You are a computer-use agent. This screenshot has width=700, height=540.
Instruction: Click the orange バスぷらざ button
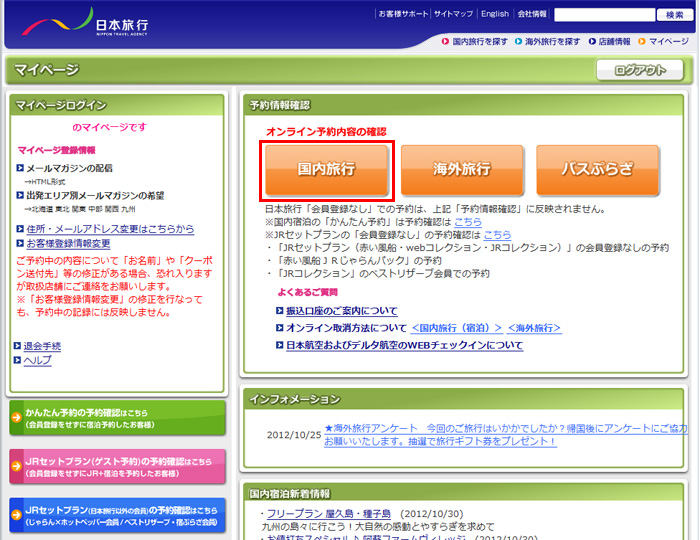coord(597,170)
